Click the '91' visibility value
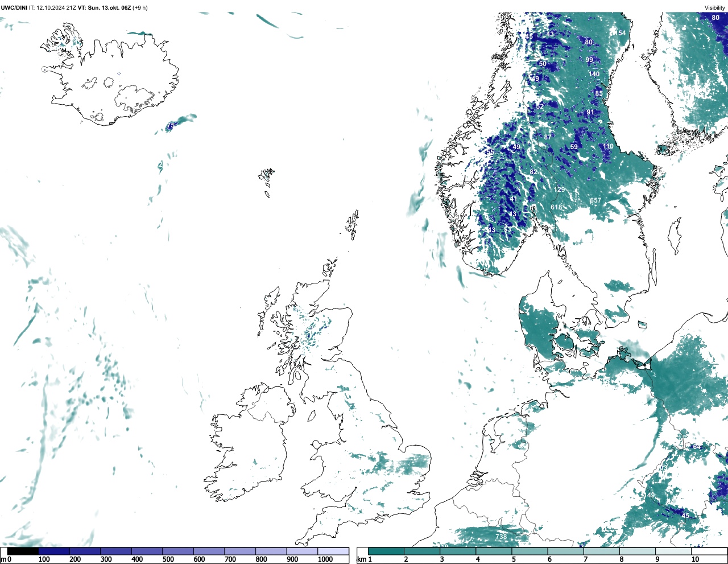The image size is (728, 564). (590, 112)
